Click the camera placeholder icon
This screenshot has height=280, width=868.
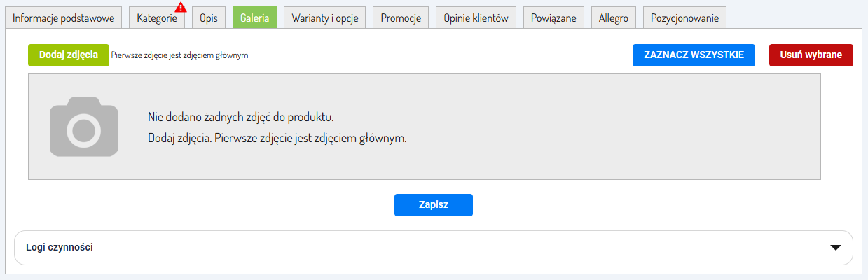(85, 127)
